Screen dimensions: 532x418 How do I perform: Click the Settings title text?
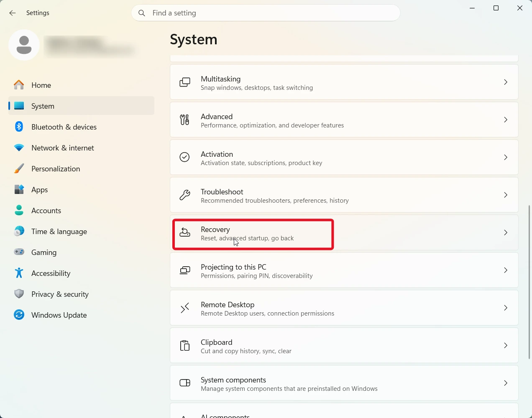click(x=38, y=13)
